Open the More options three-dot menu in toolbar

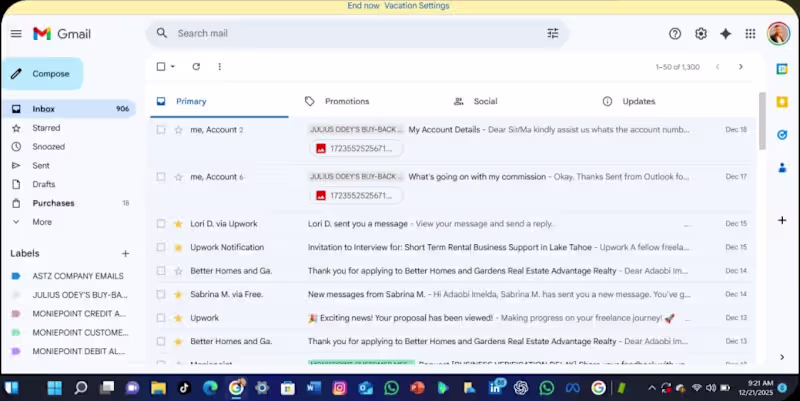pos(219,67)
